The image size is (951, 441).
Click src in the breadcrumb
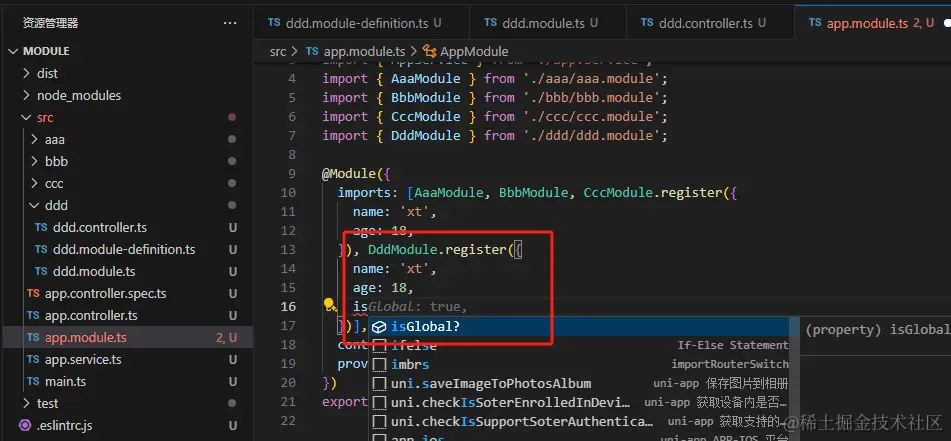click(278, 52)
